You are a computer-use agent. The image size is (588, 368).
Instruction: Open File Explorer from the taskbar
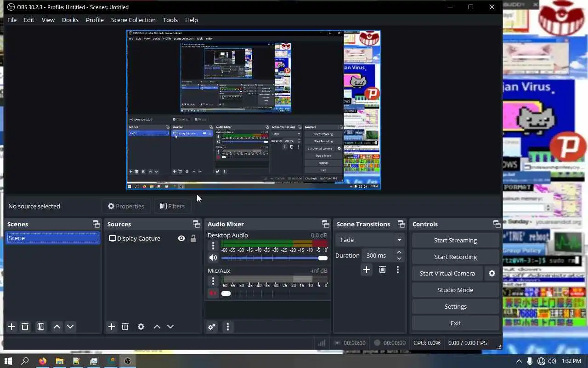coord(60,361)
